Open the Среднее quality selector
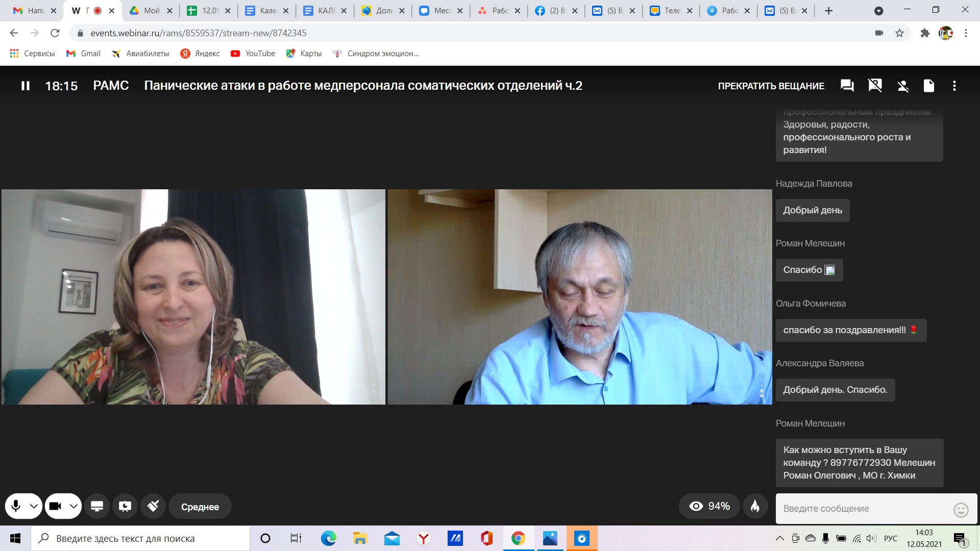980x551 pixels. click(200, 507)
